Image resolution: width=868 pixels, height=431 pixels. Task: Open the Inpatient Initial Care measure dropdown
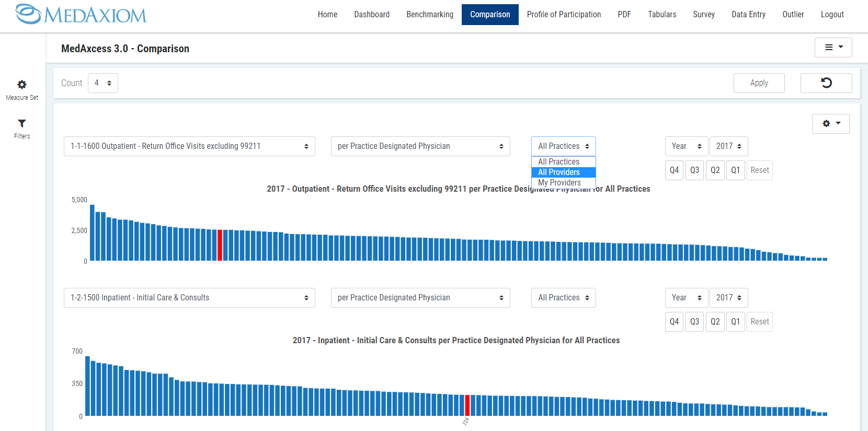pos(189,298)
